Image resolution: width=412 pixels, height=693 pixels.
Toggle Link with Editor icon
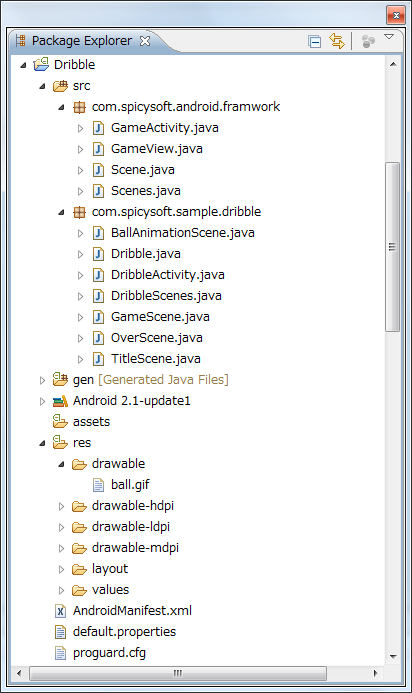[x=337, y=41]
